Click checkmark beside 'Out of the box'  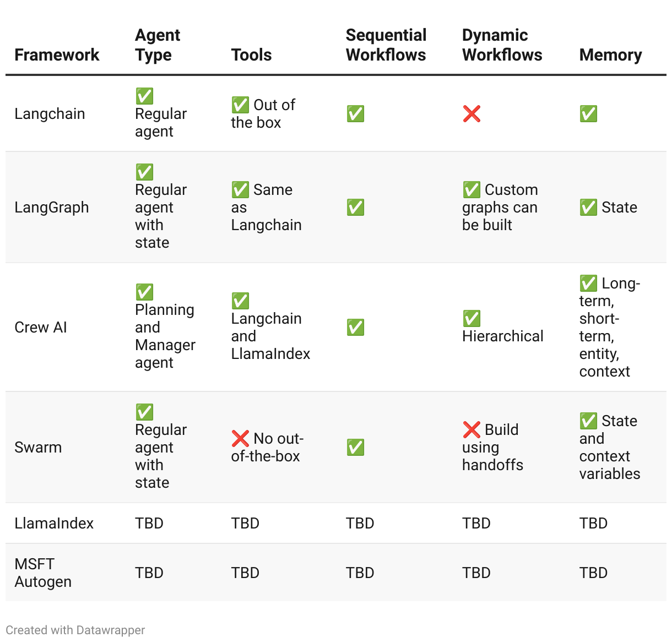(240, 105)
